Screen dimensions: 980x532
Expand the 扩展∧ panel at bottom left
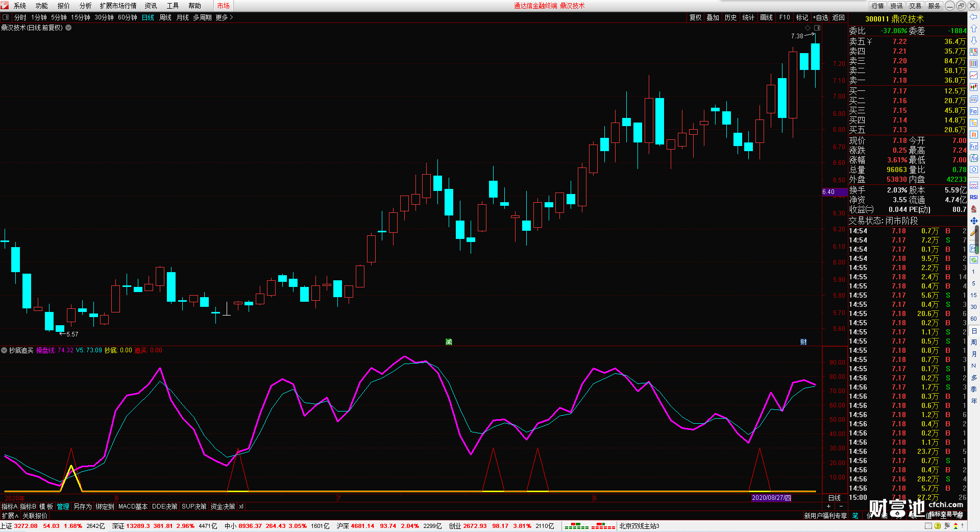pyautogui.click(x=10, y=516)
